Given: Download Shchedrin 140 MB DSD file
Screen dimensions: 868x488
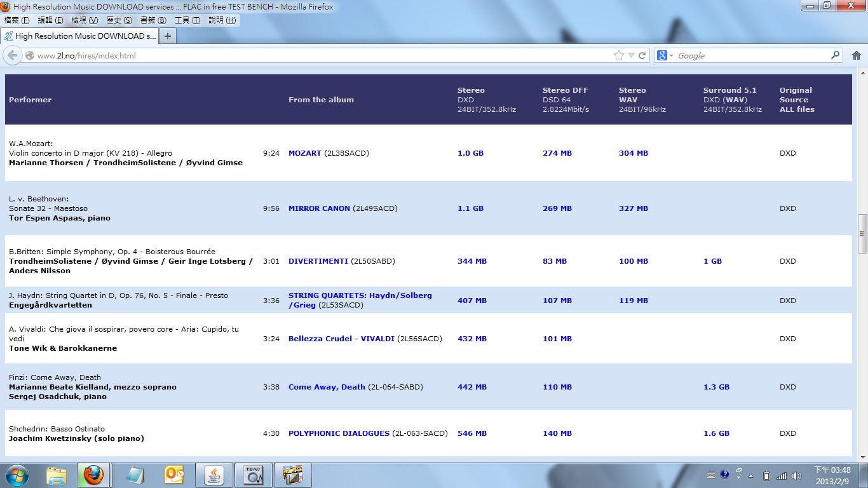Looking at the screenshot, I should pos(557,433).
